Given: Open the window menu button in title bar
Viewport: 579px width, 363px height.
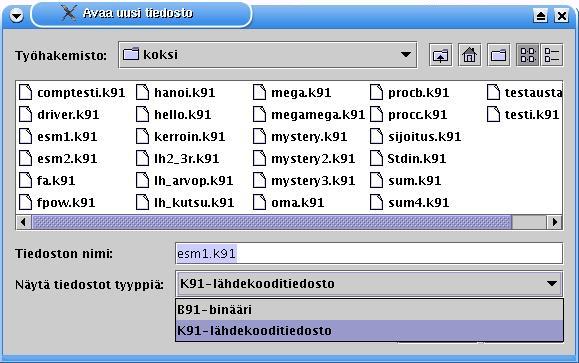Looking at the screenshot, I should pos(17,16).
